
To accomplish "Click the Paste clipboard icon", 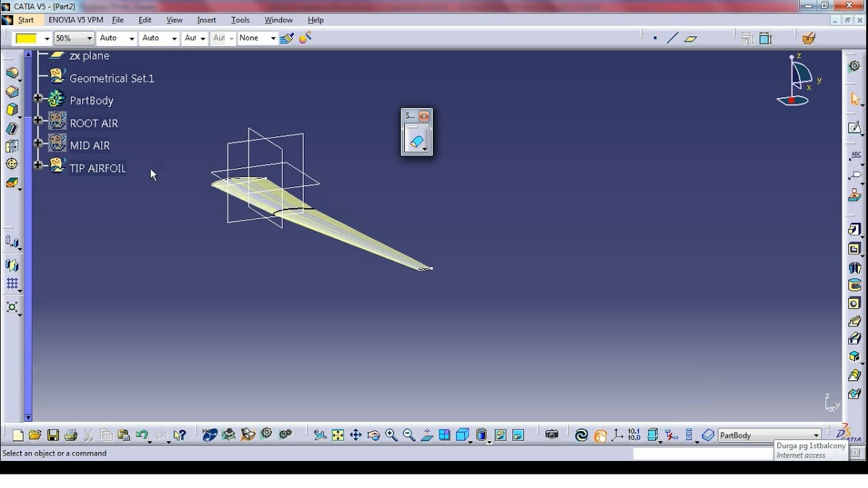I will point(123,435).
